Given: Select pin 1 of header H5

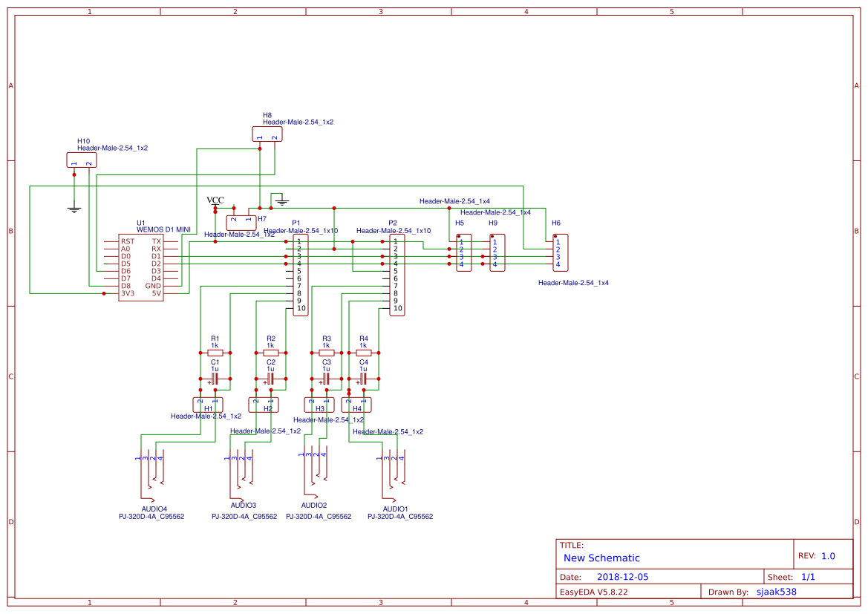Looking at the screenshot, I should [x=460, y=241].
